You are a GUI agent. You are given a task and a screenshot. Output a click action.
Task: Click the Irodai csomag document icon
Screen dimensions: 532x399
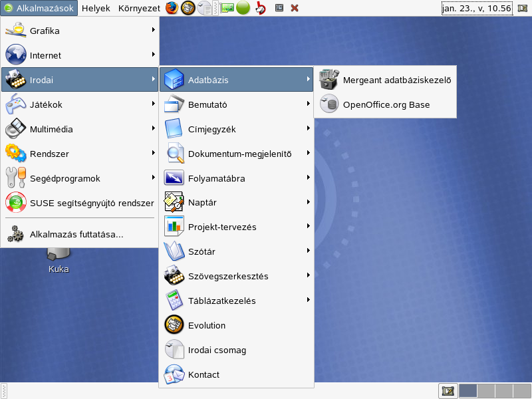coord(174,350)
